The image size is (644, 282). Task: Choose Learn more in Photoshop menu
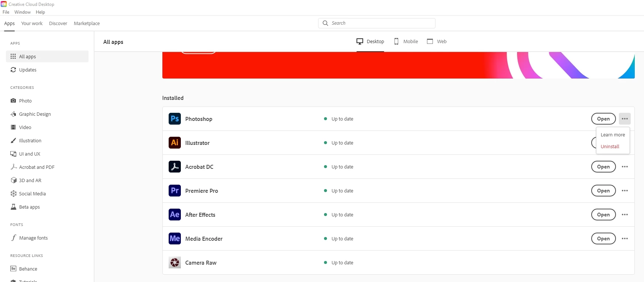(613, 135)
